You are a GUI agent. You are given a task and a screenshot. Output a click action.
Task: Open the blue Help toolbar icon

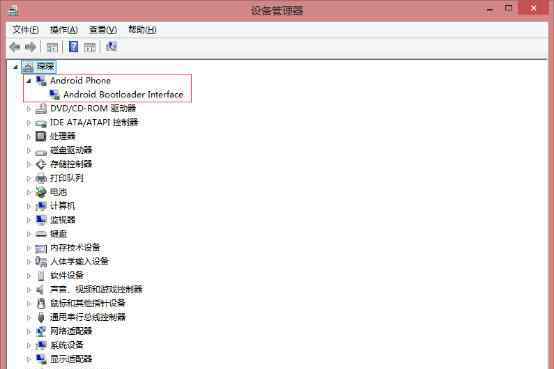point(73,47)
